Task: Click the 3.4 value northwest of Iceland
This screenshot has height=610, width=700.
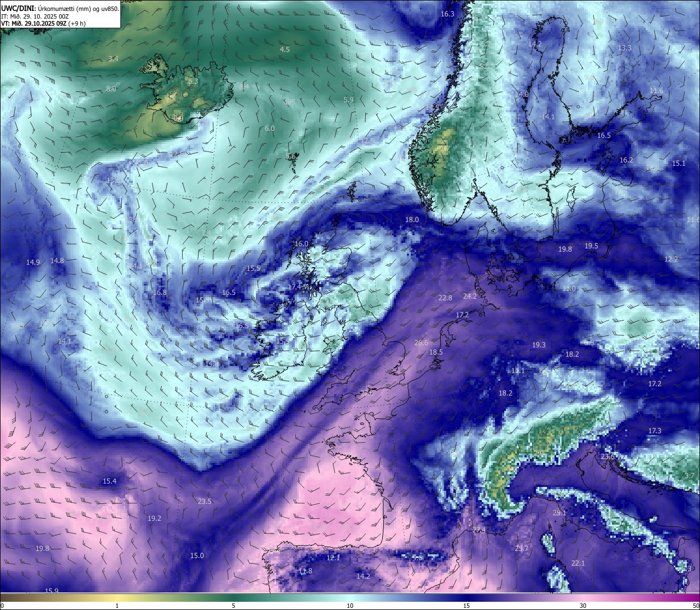Action: pyautogui.click(x=113, y=59)
